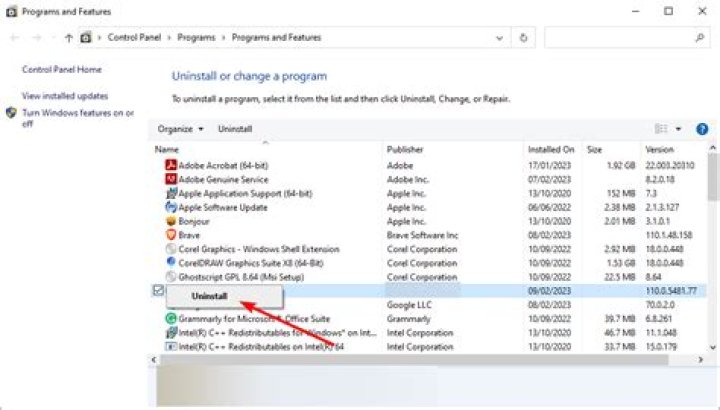Click the CorelDRAW Graphics Suite X8 icon
Viewport: 720px width, 410px height.
point(171,263)
